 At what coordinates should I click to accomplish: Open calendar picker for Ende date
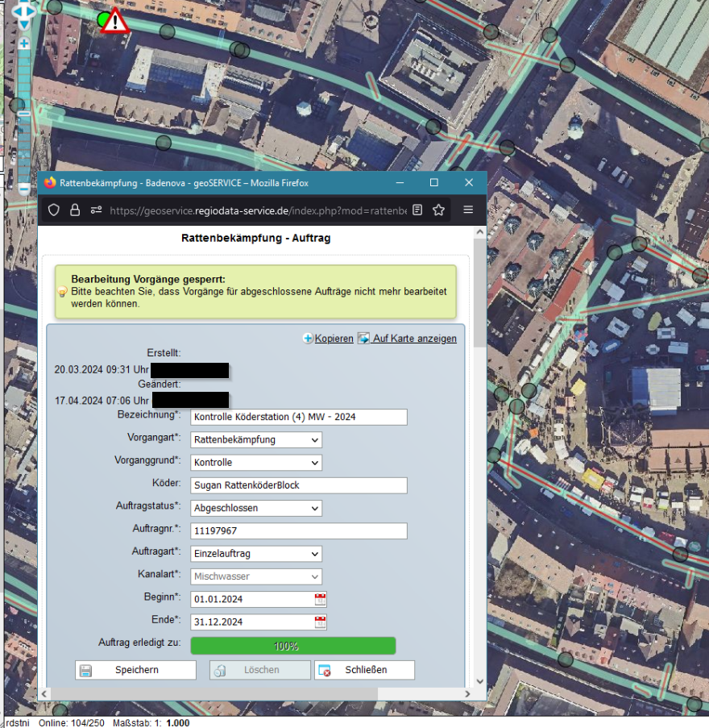point(320,622)
